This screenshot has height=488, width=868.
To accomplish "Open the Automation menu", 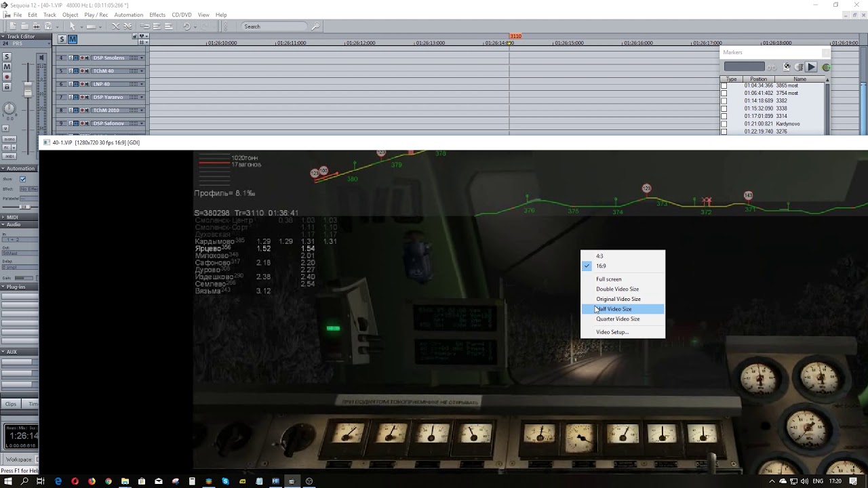I will coord(129,15).
